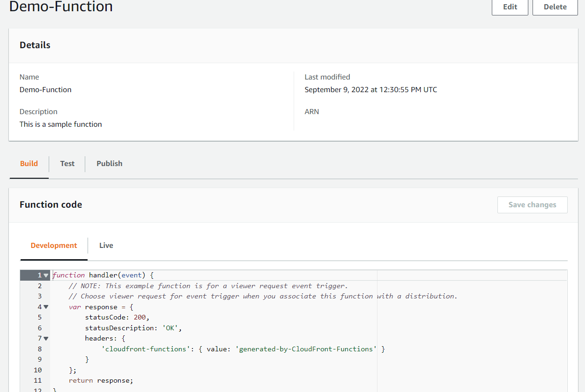585x392 pixels.
Task: Click line number 2 in the gutter
Action: pyautogui.click(x=40, y=286)
